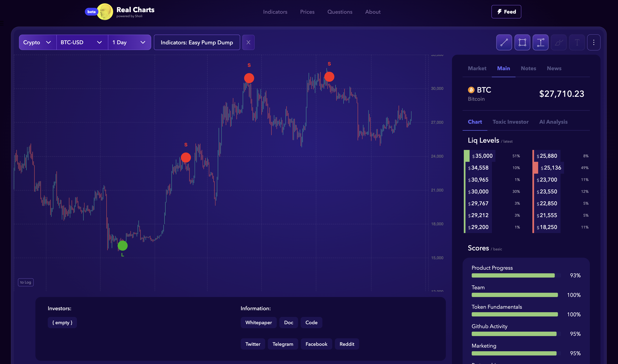Open the Facebook link
The width and height of the screenshot is (618, 364).
(316, 344)
